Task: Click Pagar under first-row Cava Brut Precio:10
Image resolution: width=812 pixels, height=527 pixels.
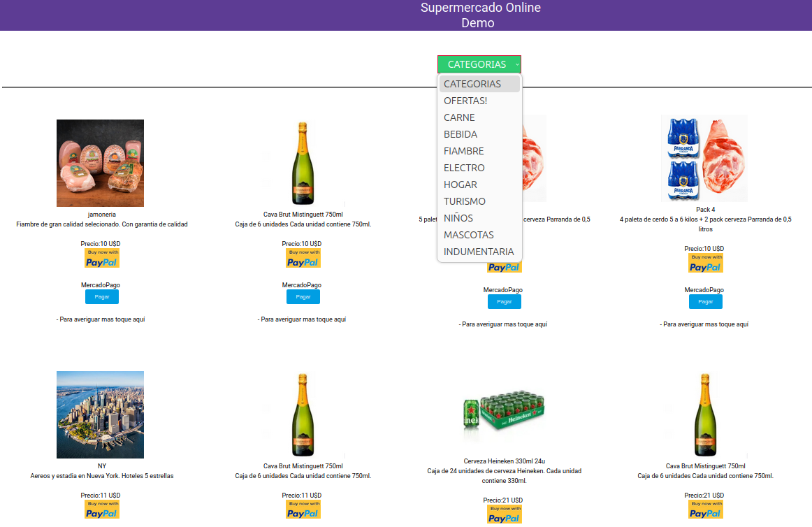Action: [303, 297]
